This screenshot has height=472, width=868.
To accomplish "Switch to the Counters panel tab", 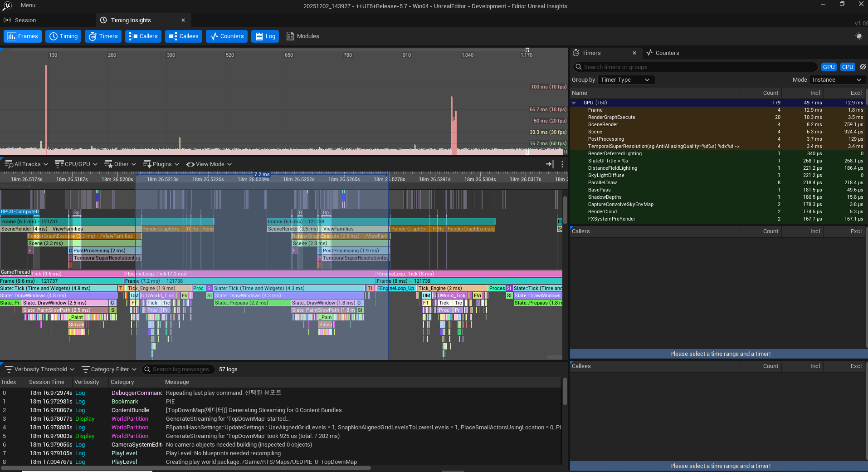I will tap(663, 53).
